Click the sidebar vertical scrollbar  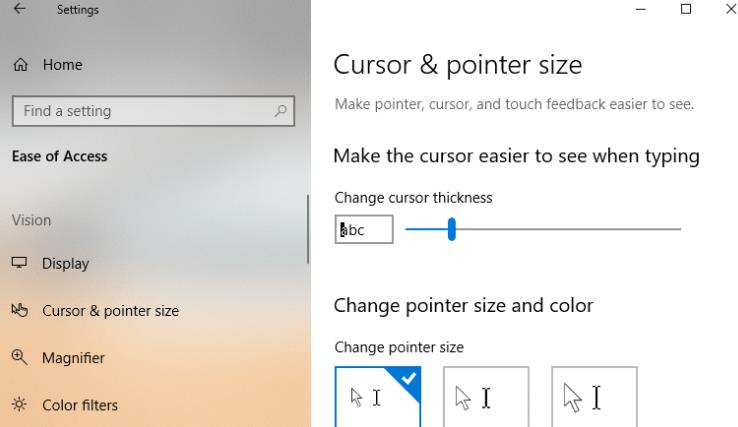point(308,229)
